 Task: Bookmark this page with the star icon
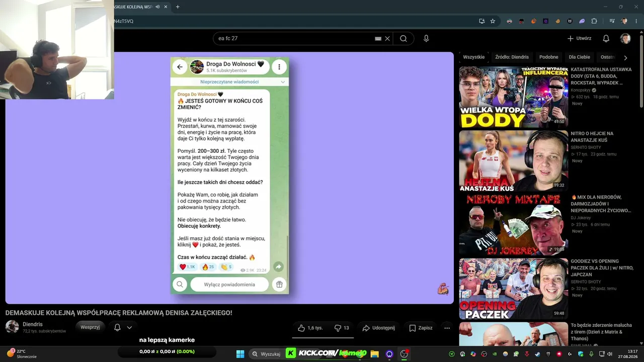pyautogui.click(x=493, y=21)
